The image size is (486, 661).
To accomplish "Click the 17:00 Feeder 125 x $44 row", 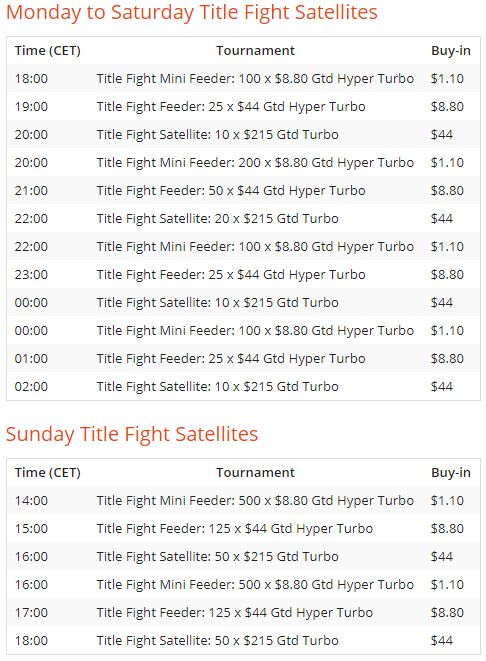I will 243,613.
